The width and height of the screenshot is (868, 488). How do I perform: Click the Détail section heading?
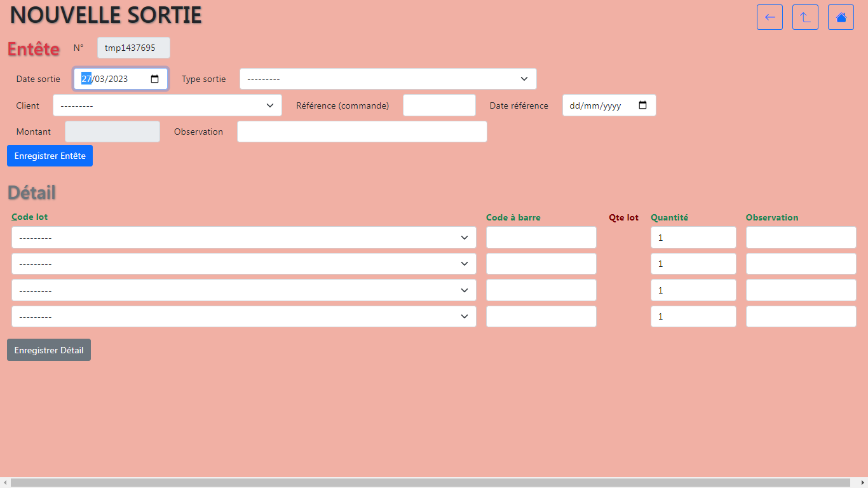(32, 192)
